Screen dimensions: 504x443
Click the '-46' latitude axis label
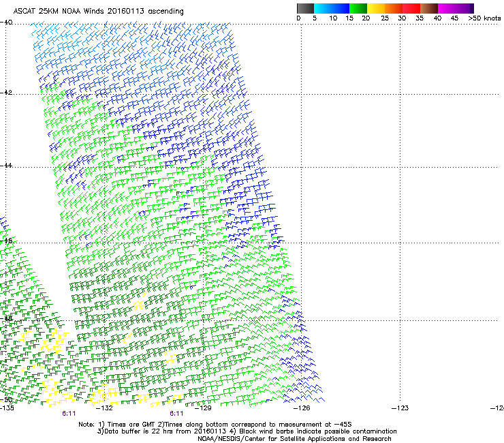6,241
